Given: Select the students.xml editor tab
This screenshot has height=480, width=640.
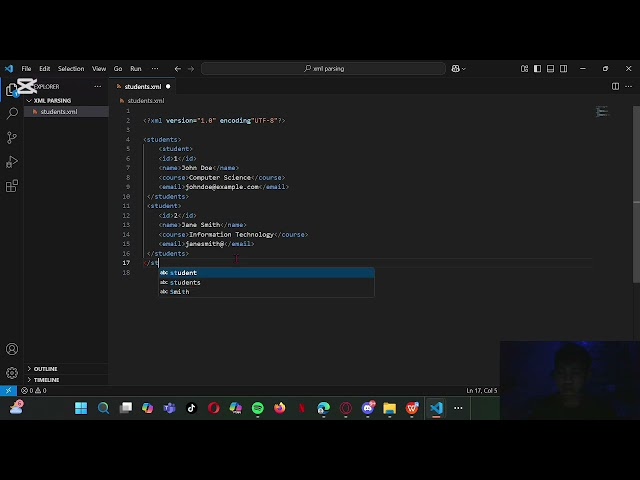Looking at the screenshot, I should pos(142,87).
